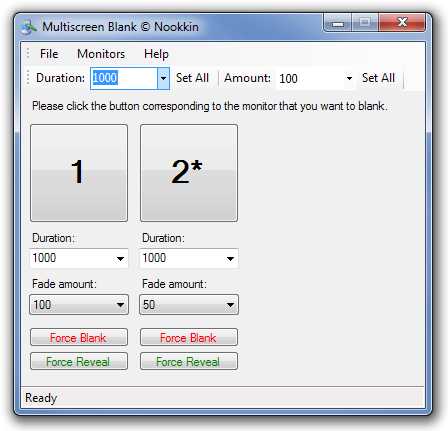Open monitor 1 Fade amount dropdown
Screen dimensions: 448x431
(x=79, y=304)
